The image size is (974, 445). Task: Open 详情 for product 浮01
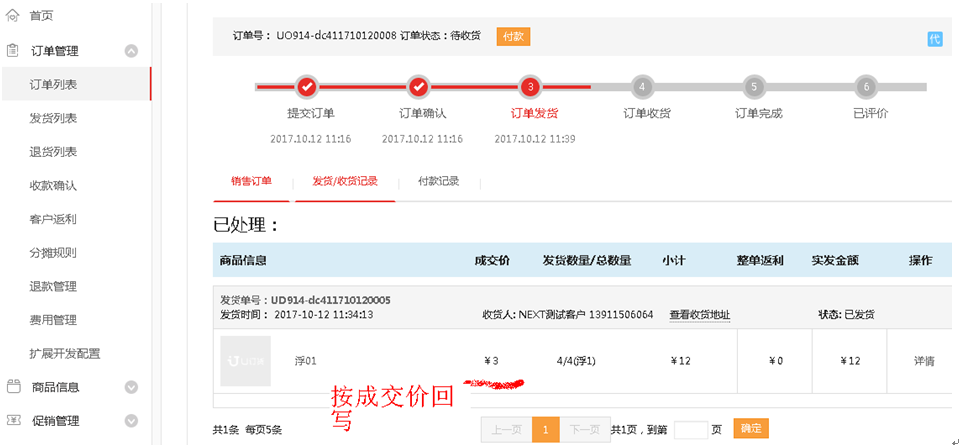[924, 361]
